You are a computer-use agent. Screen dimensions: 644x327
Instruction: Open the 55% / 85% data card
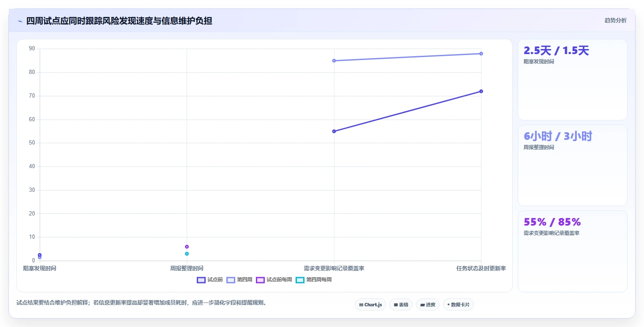click(x=573, y=251)
